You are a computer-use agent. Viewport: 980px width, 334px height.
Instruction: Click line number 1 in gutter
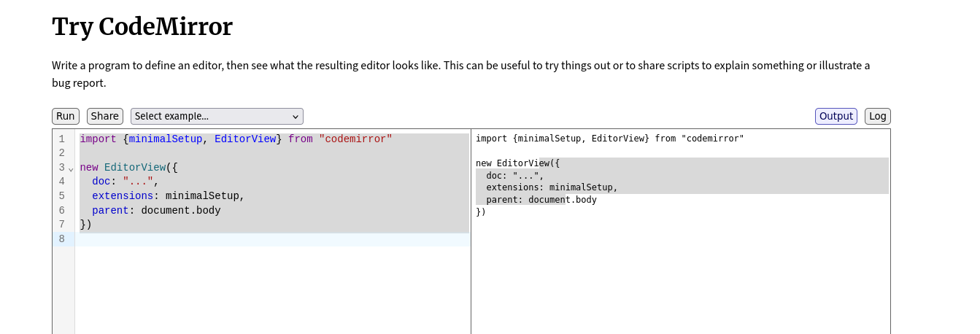pos(62,139)
